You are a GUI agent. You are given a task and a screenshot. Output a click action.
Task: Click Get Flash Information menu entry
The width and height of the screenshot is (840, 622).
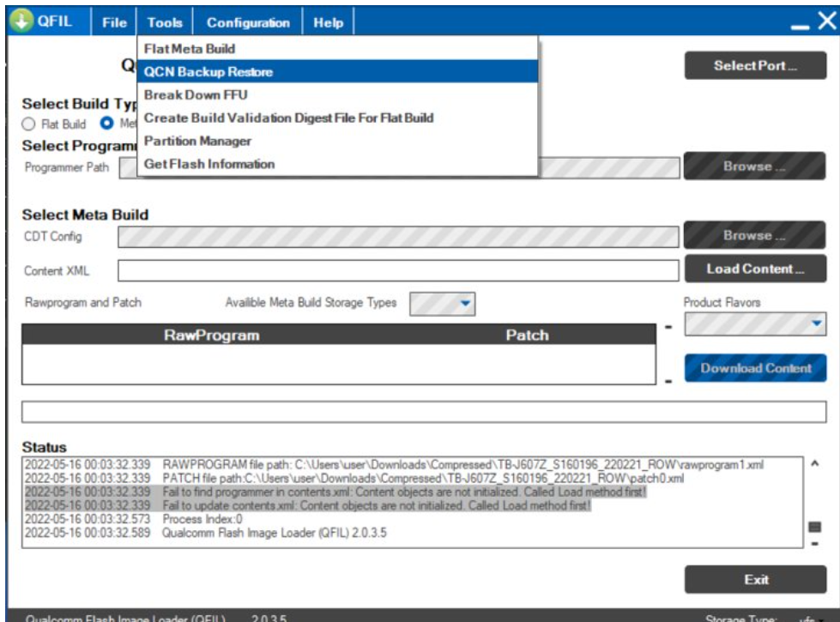337,164
